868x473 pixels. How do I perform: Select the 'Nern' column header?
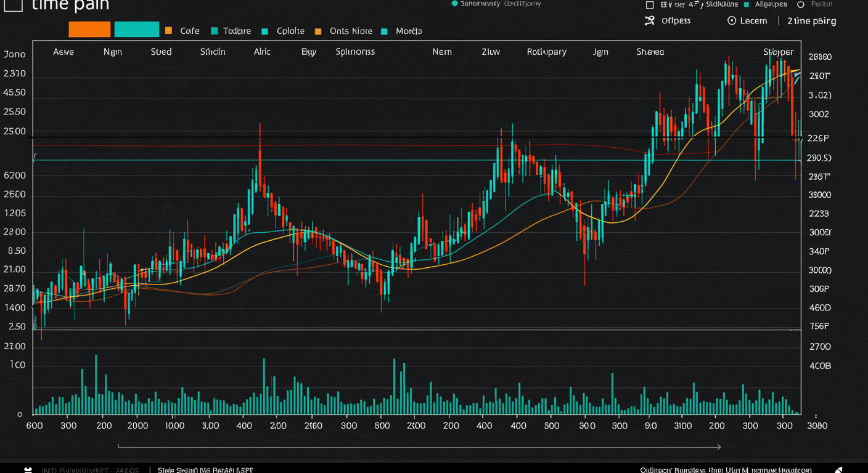point(442,52)
